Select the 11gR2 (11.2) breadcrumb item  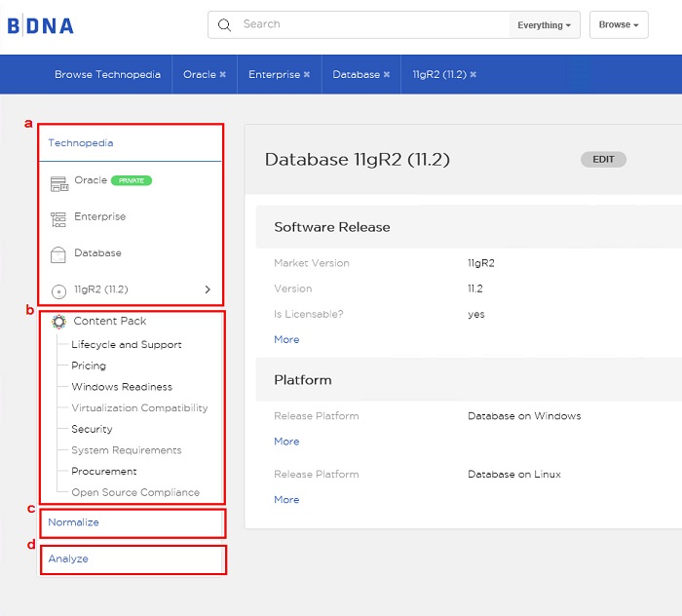pos(439,74)
